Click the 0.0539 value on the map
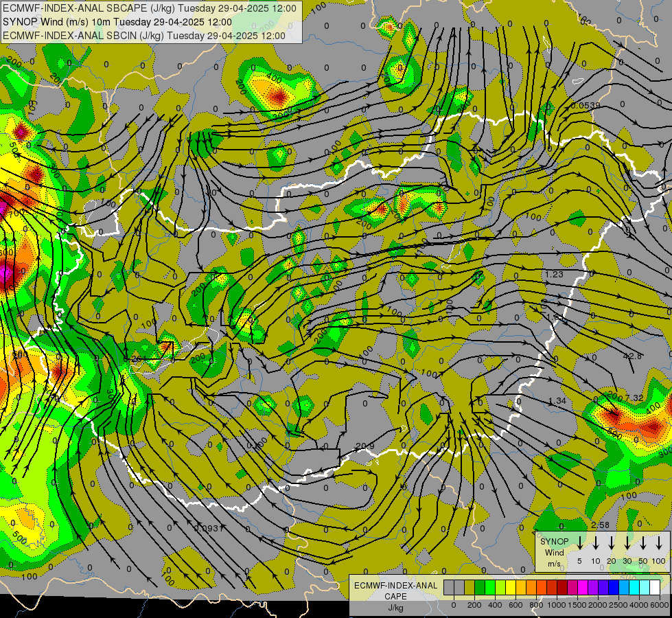 click(586, 106)
